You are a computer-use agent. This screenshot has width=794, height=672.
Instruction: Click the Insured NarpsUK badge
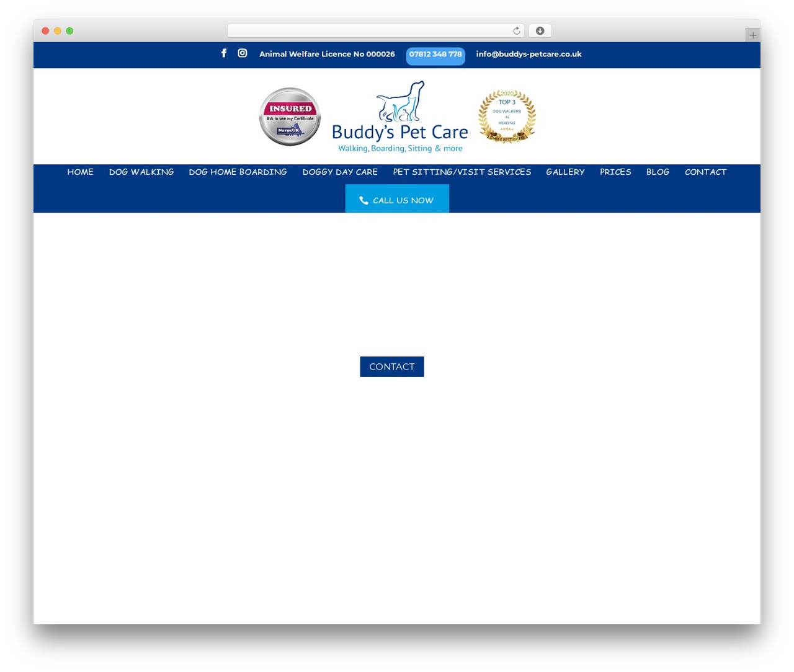point(290,117)
